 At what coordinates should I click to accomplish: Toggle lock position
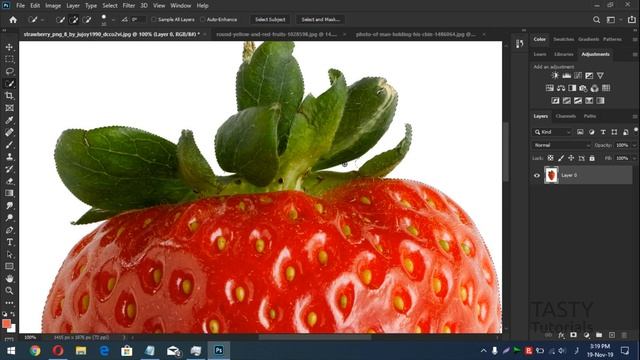tap(571, 158)
